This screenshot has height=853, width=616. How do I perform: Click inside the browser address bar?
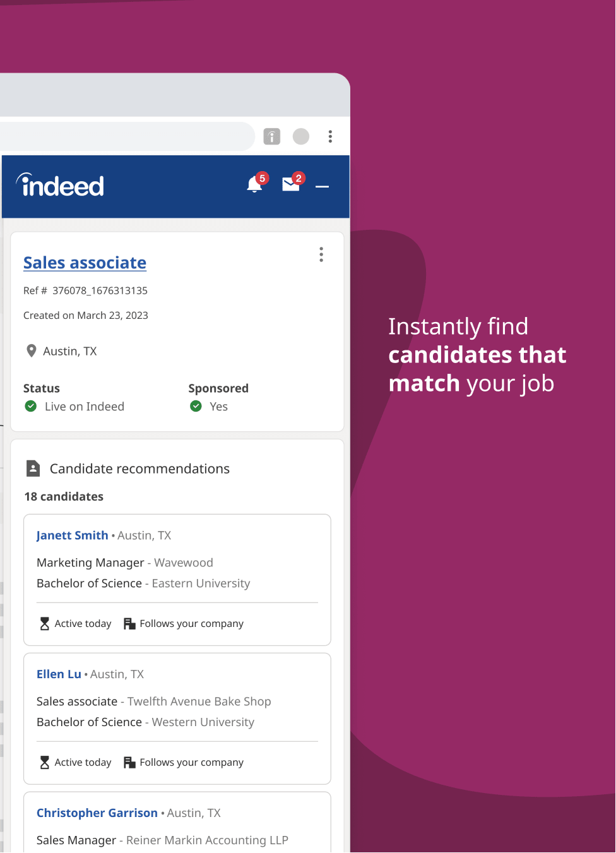[126, 136]
